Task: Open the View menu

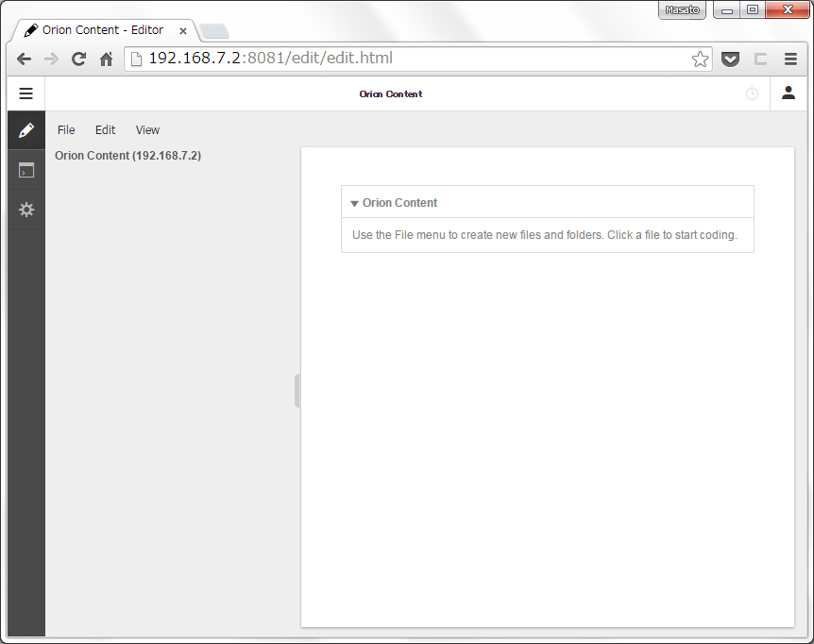Action: pos(147,129)
